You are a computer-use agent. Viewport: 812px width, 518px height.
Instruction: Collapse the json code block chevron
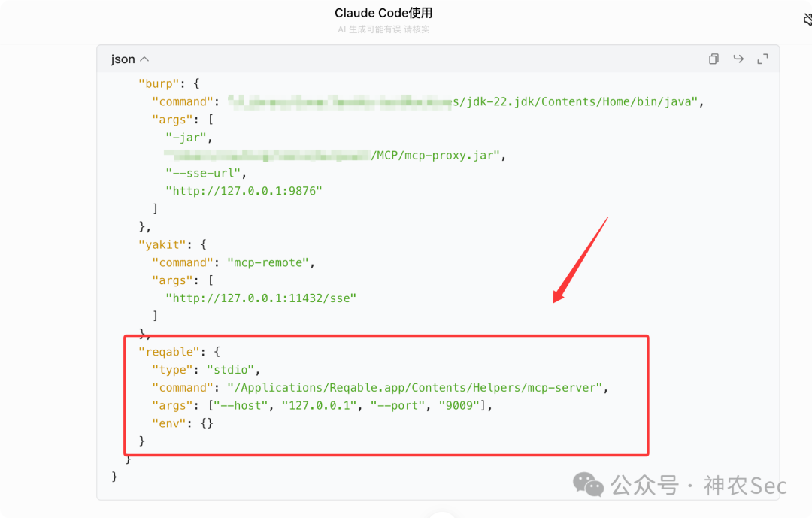pos(144,59)
